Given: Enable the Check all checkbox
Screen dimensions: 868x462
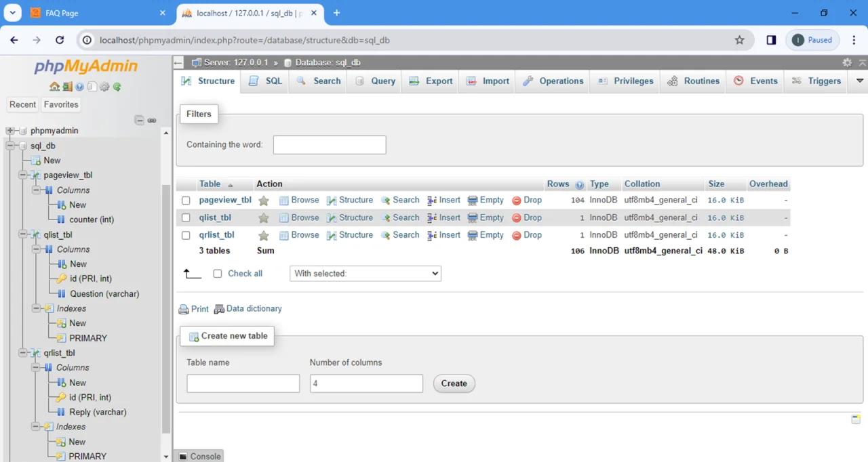Looking at the screenshot, I should [218, 274].
